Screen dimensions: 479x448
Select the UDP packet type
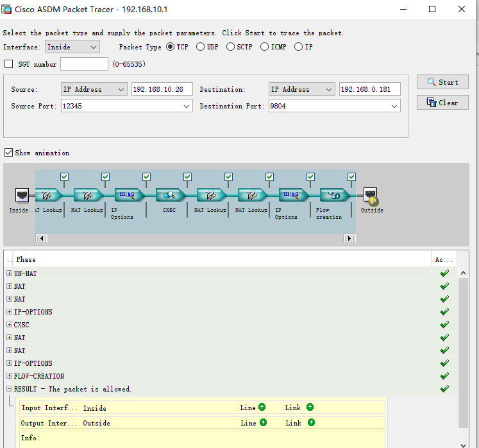[200, 47]
